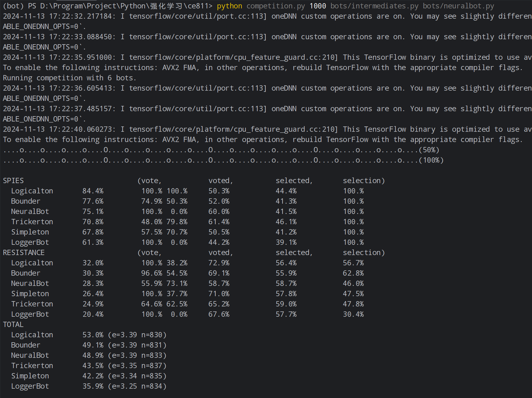
Task: Click the argument '1000' in the command
Action: (317, 6)
